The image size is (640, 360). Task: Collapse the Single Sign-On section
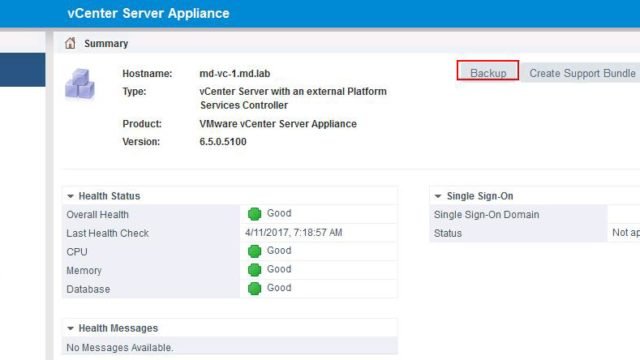[438, 196]
